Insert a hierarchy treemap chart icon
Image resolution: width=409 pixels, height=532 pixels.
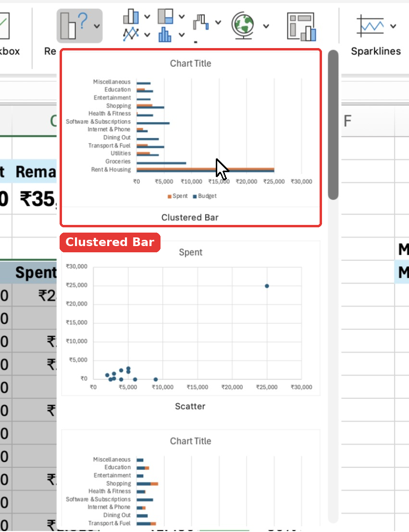click(166, 16)
